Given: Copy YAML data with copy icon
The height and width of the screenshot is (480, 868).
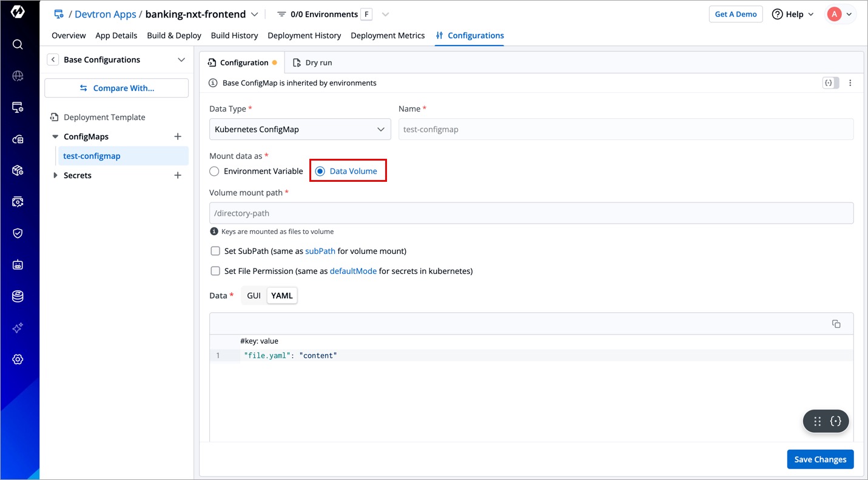Looking at the screenshot, I should pyautogui.click(x=836, y=324).
